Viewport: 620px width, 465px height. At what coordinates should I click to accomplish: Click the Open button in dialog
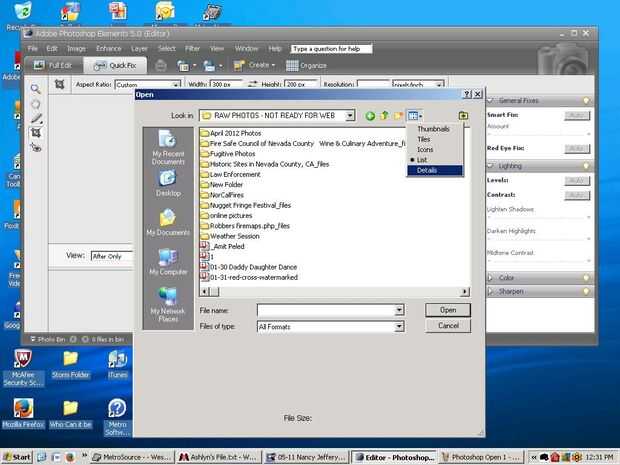click(448, 310)
